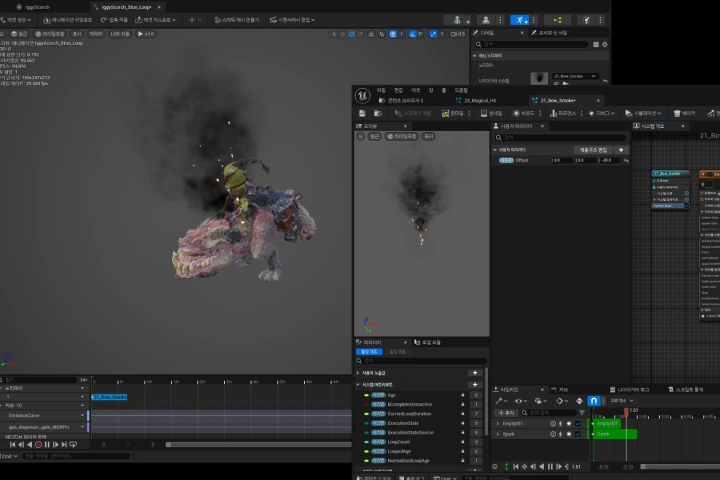Image resolution: width=720 pixels, height=480 pixels.
Task: Click the green Spark clip in timeline
Action: (x=614, y=434)
